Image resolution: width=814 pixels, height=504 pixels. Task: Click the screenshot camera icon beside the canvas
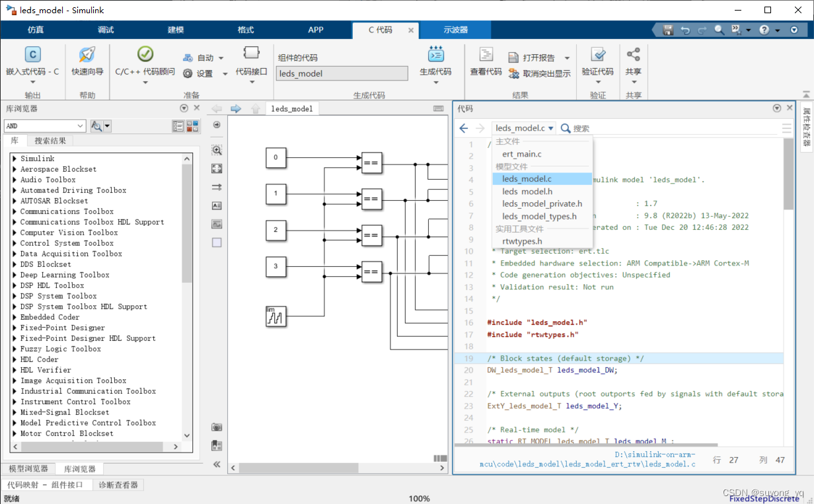tap(217, 427)
